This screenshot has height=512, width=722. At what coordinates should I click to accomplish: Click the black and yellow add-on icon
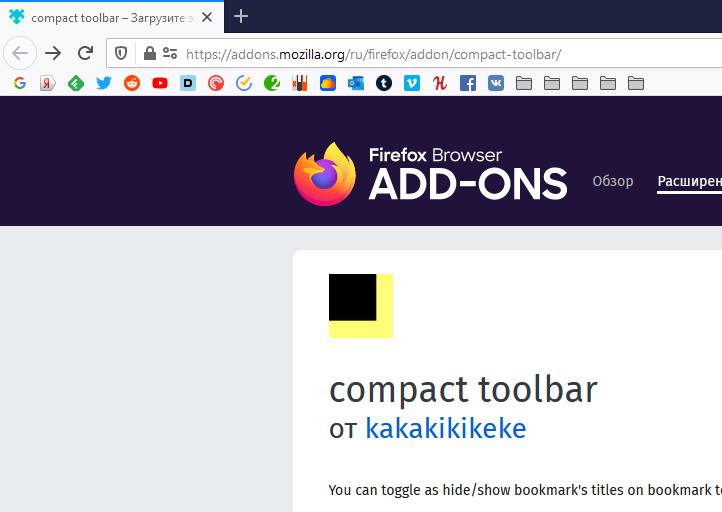[x=361, y=306]
